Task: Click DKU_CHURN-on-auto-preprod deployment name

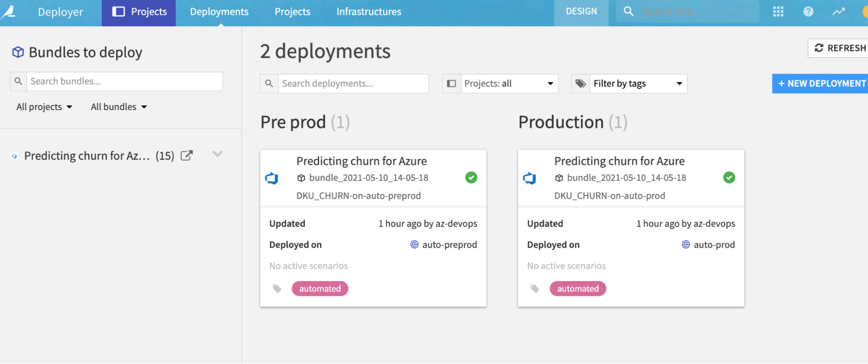Action: click(359, 196)
